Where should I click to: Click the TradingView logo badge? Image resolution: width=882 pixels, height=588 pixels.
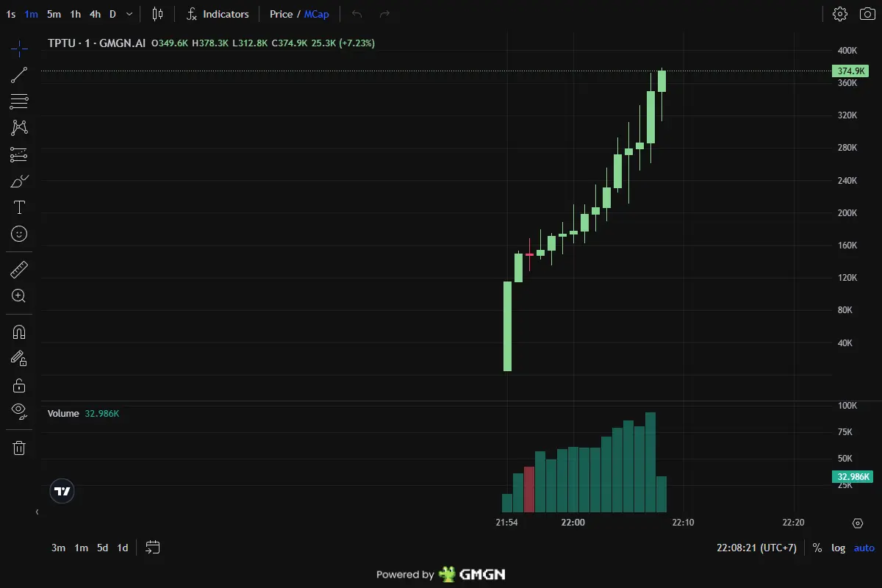point(62,491)
